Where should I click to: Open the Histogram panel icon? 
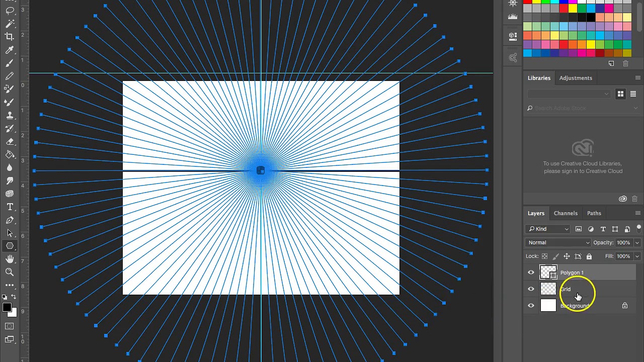pyautogui.click(x=513, y=17)
